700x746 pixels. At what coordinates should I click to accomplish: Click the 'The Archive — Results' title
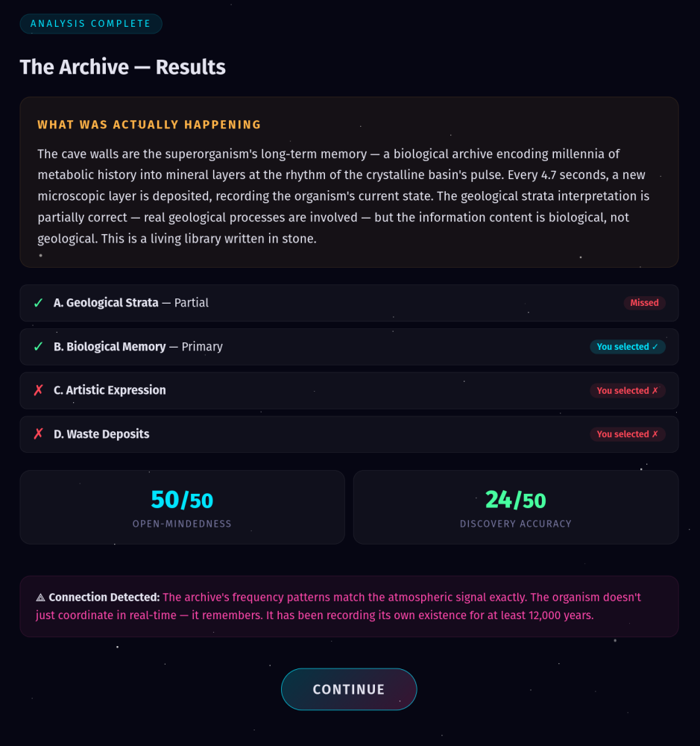pos(123,67)
